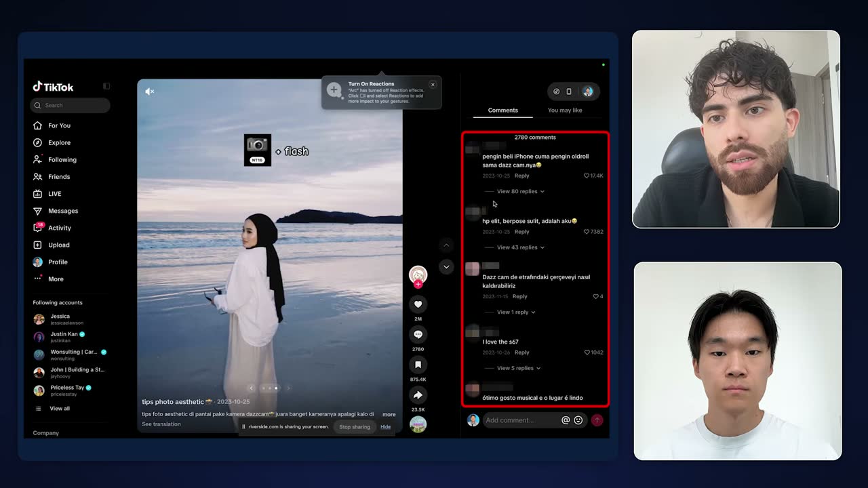This screenshot has height=488, width=868.
Task: Go to next video with the down arrow
Action: coord(446,267)
